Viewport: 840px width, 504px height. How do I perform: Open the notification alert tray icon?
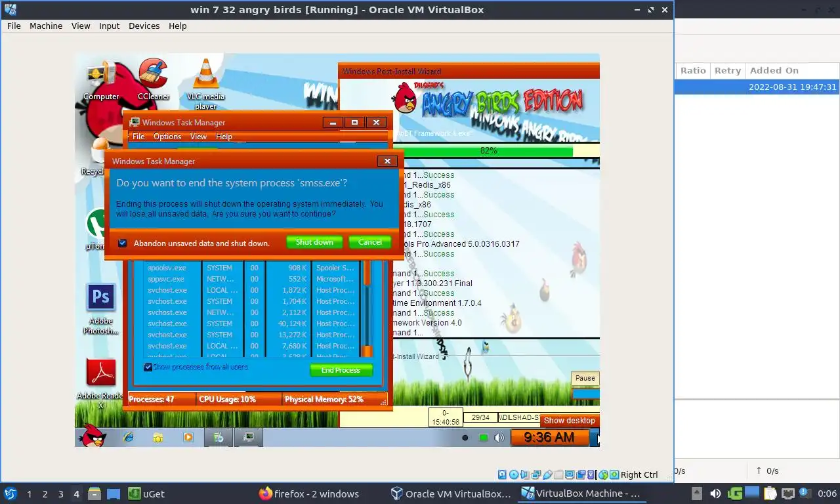point(806,493)
